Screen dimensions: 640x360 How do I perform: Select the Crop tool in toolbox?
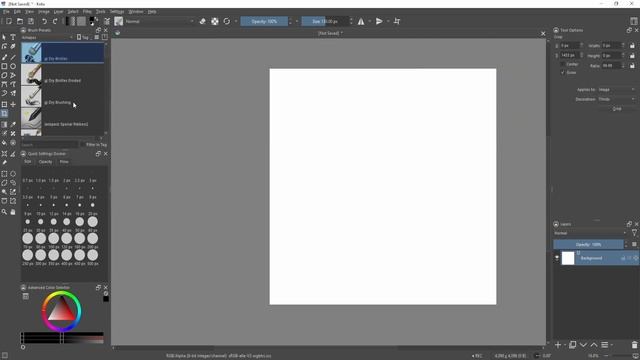(4, 114)
